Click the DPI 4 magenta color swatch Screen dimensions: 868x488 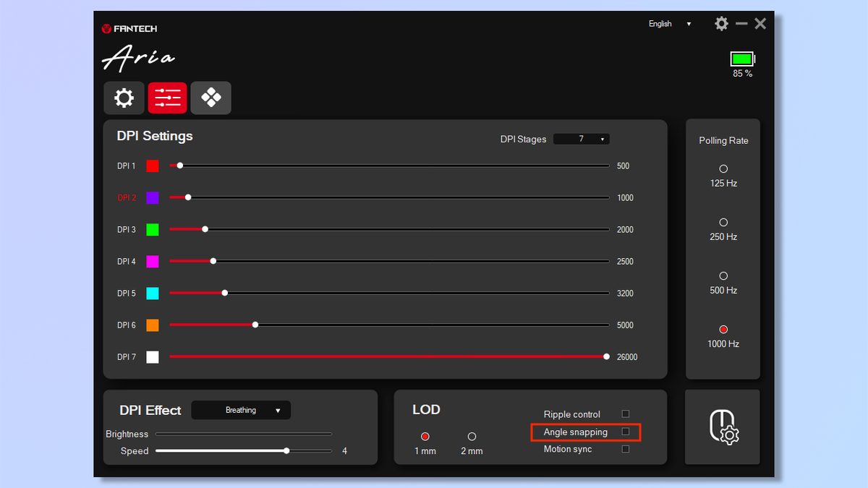point(153,261)
